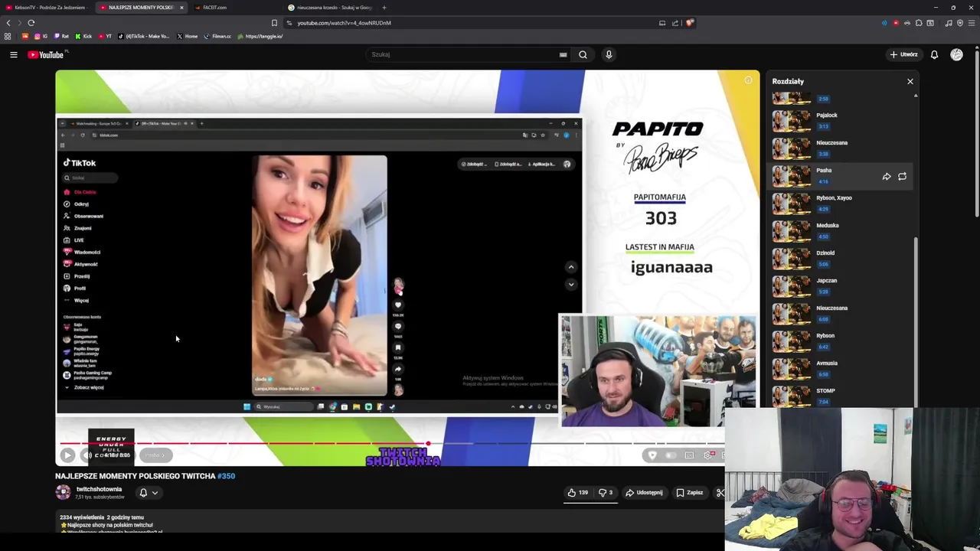The width and height of the screenshot is (980, 551).
Task: Toggle subtitles in the player
Action: pyautogui.click(x=689, y=455)
